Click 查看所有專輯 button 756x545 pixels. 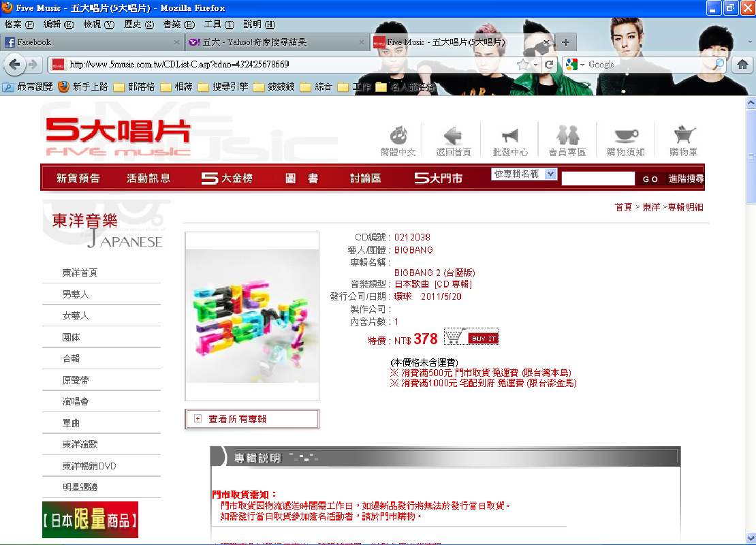252,419
